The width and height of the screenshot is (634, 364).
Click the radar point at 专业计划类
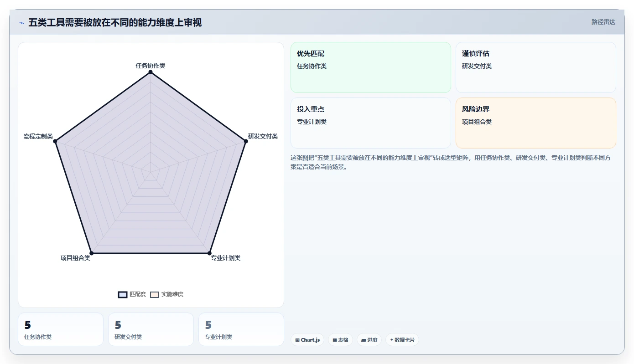click(209, 253)
